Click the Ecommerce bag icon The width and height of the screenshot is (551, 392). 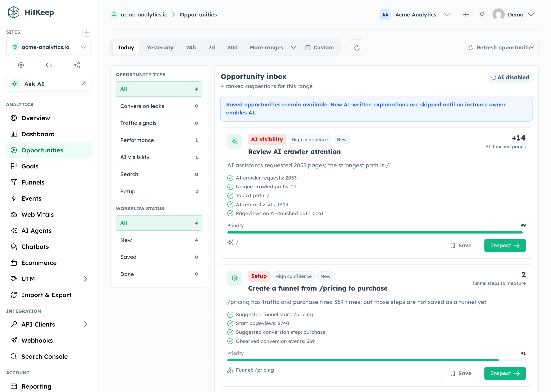tap(14, 263)
